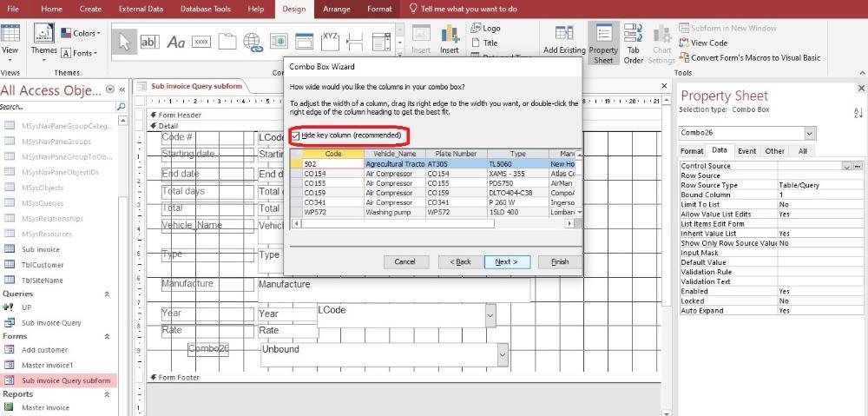Click Next in Combo Box Wizard
The width and height of the screenshot is (868, 416).
click(x=507, y=261)
